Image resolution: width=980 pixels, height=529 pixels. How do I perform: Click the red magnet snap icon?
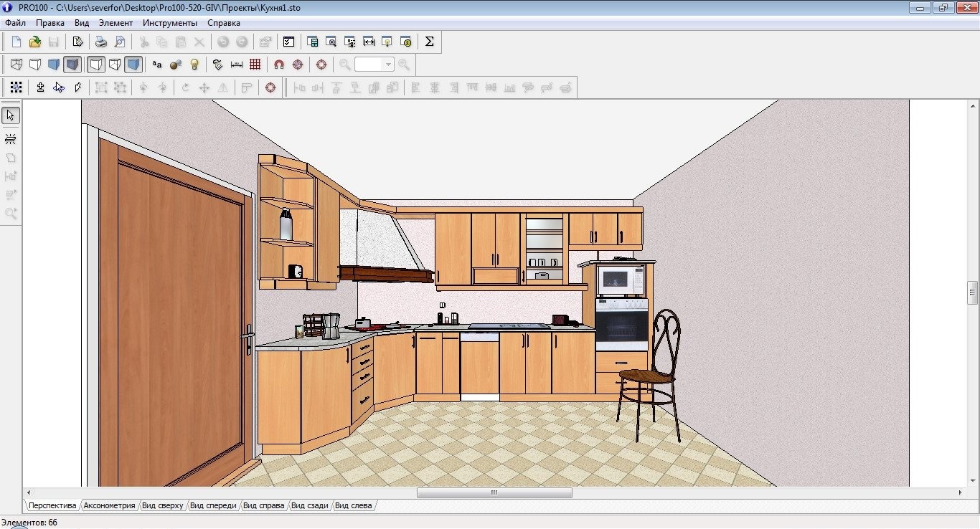279,65
